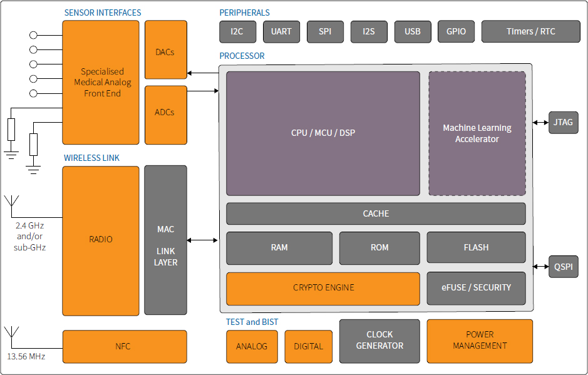
Task: Click the ADCs block
Action: (166, 115)
